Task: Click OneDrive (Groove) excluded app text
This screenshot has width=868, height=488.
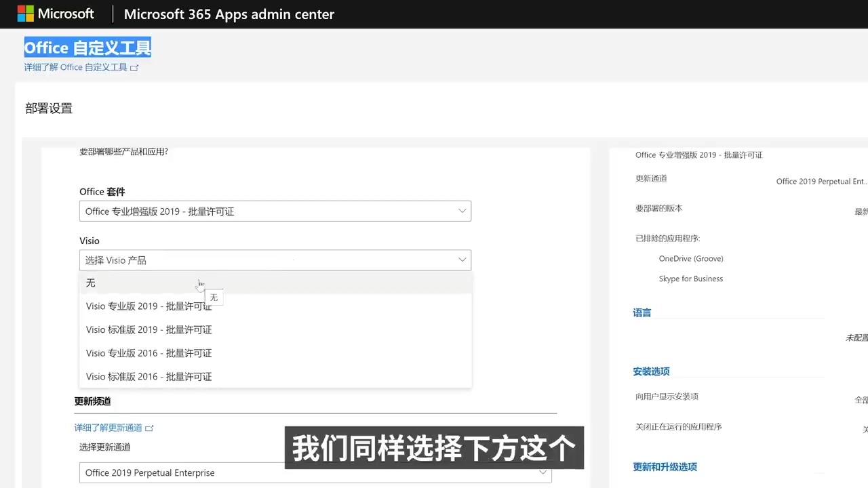Action: [691, 259]
